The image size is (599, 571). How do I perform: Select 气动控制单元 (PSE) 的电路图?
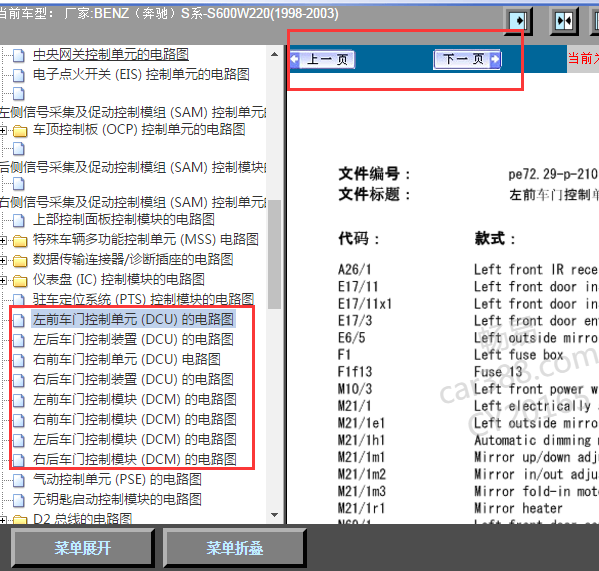click(x=117, y=479)
